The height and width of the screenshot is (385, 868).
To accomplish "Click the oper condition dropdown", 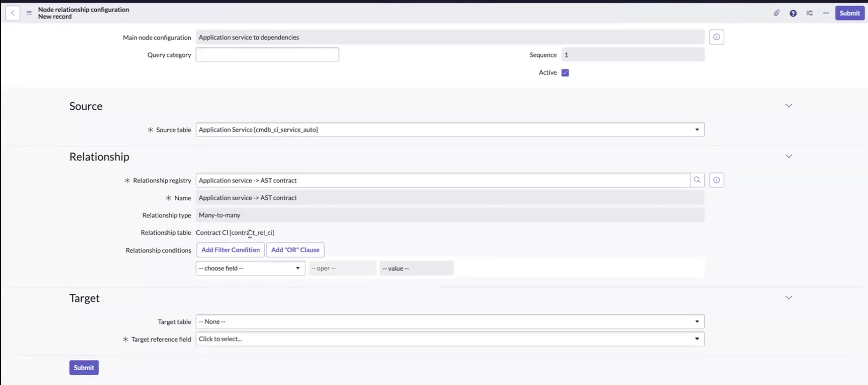I will click(x=342, y=268).
